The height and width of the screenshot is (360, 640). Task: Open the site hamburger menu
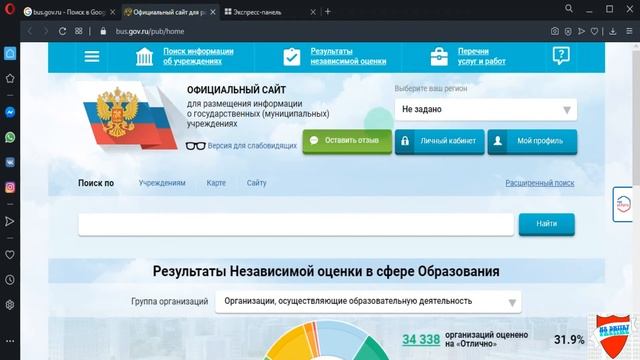click(92, 56)
